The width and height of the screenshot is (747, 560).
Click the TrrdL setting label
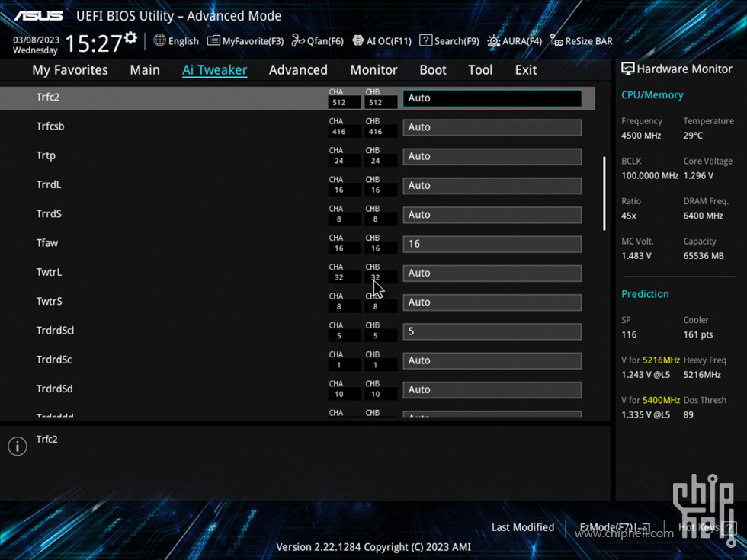49,184
